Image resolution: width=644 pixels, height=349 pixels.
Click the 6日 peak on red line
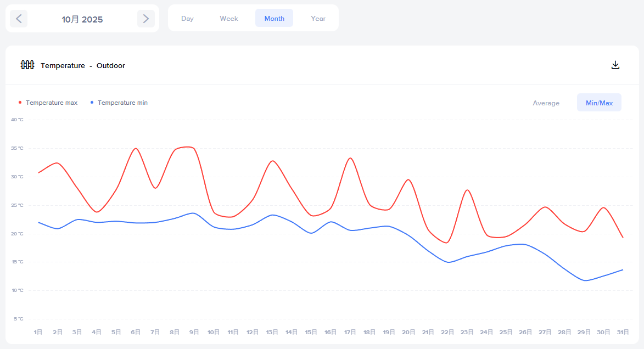136,148
